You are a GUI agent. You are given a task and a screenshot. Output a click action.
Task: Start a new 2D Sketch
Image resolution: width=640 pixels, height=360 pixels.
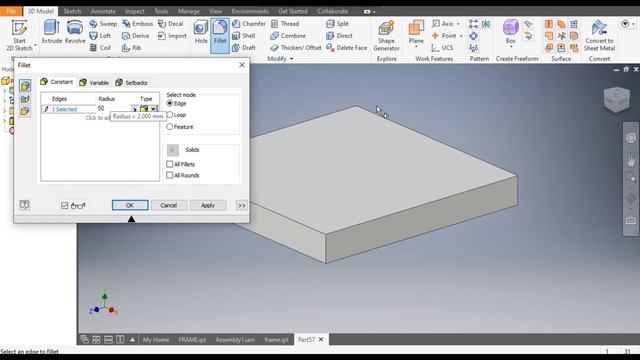pyautogui.click(x=19, y=36)
